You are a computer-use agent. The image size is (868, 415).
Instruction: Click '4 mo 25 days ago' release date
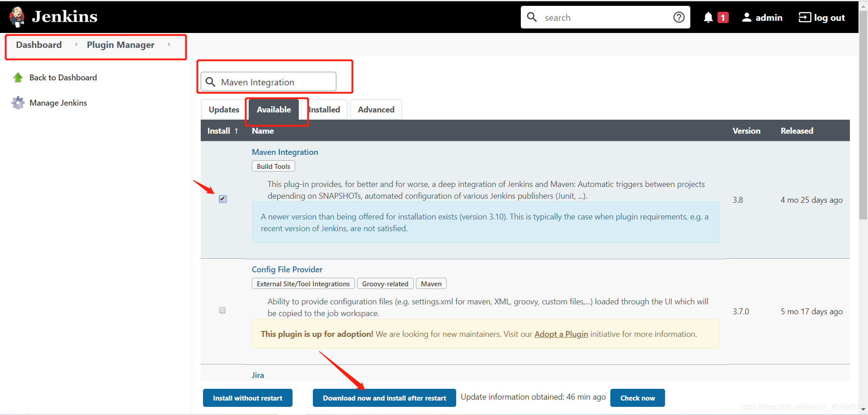coord(811,200)
